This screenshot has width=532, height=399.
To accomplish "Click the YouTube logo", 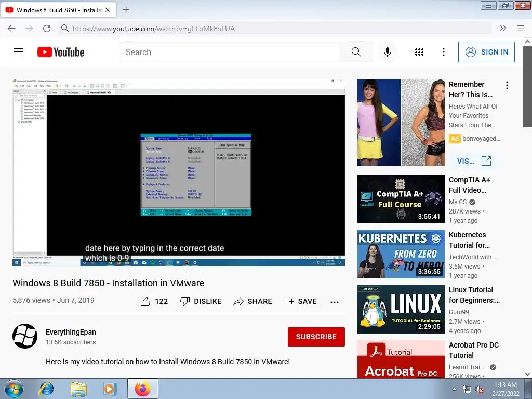I will (61, 52).
